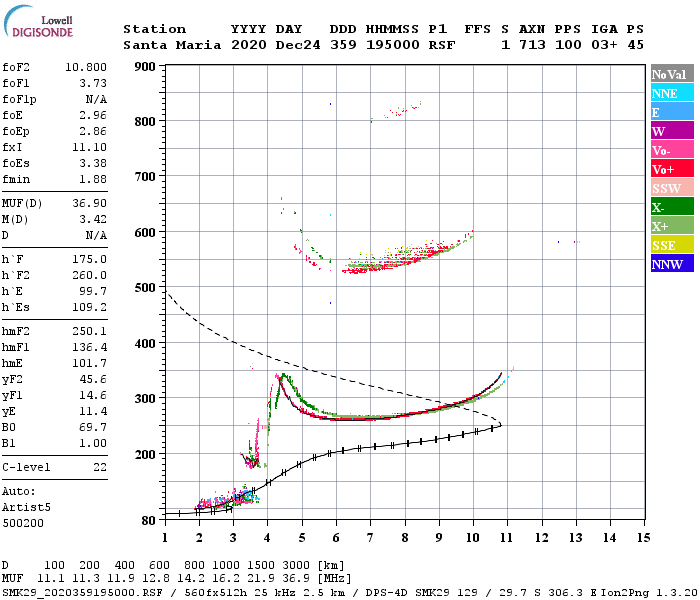The width and height of the screenshot is (700, 600).
Task: Click the foEs value 3.38
Action: (x=93, y=163)
